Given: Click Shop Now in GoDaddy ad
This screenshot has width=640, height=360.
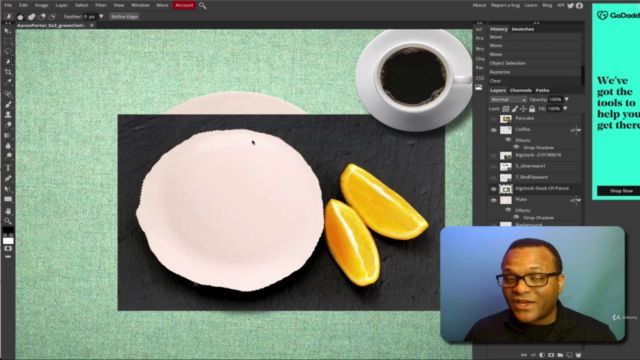Looking at the screenshot, I should click(621, 191).
